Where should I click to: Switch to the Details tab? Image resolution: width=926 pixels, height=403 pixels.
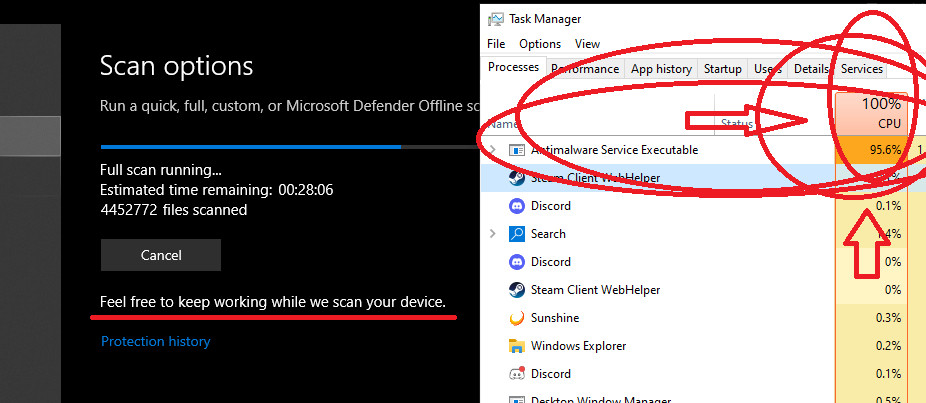(x=810, y=69)
